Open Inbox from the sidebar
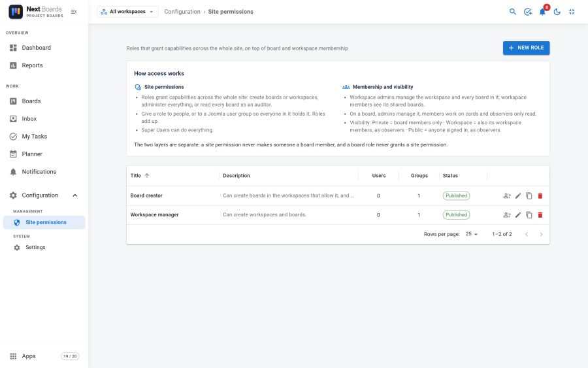The image size is (588, 368). point(44,118)
